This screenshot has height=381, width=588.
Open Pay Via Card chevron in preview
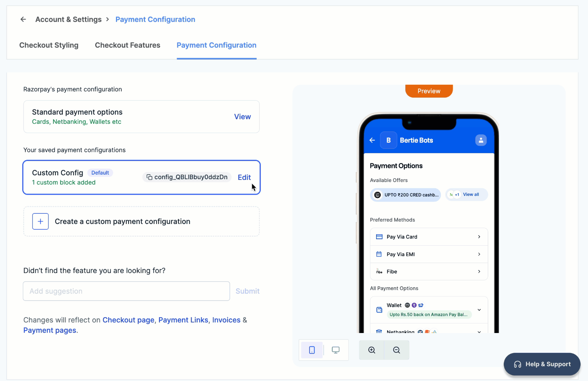[x=479, y=237]
